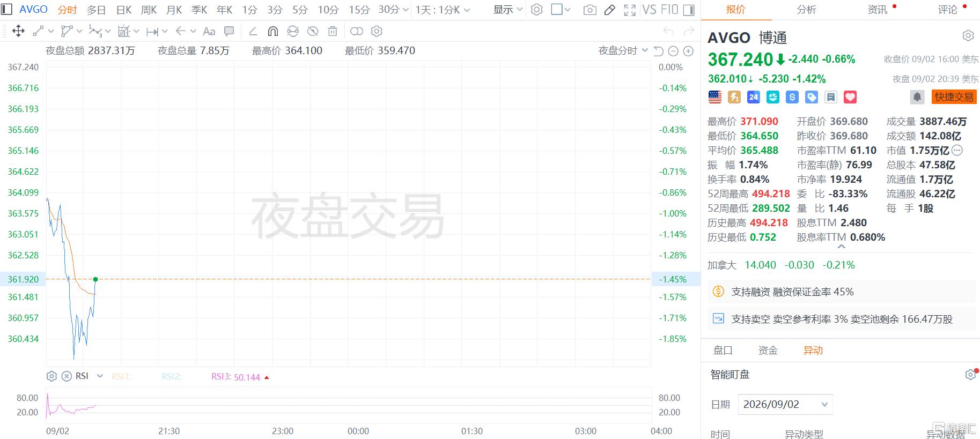The width and height of the screenshot is (980, 439).
Task: Open the 评论 comments tab
Action: coord(948,10)
